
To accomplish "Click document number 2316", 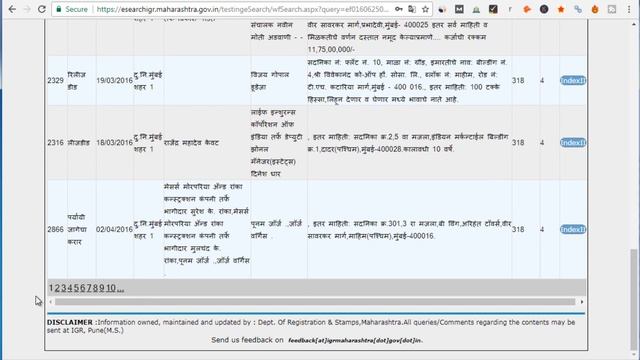I will (56, 142).
